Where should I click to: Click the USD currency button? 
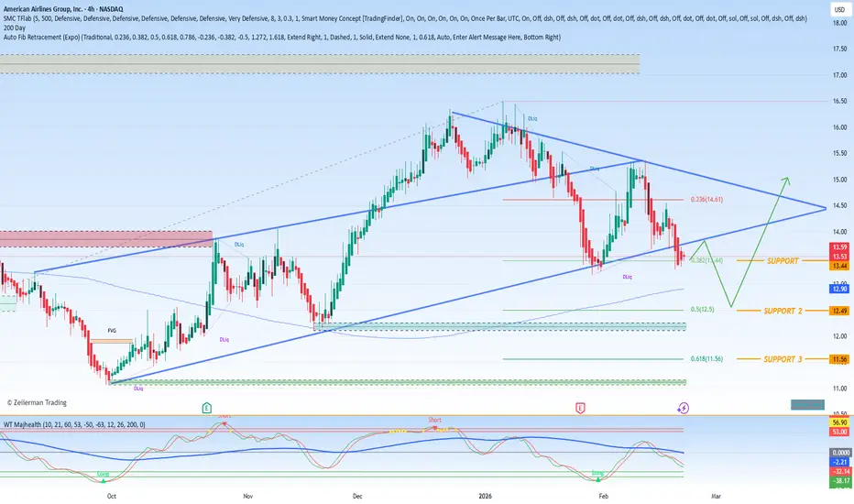(839, 9)
